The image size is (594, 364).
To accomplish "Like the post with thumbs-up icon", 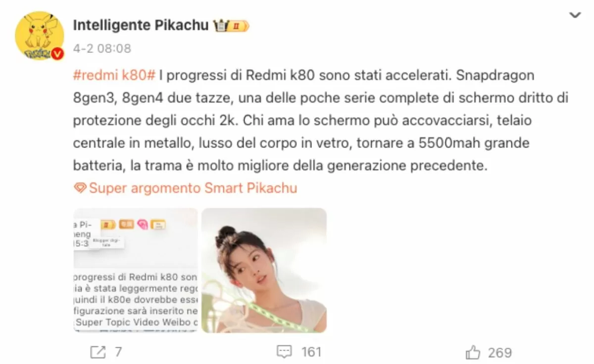I will pyautogui.click(x=473, y=352).
